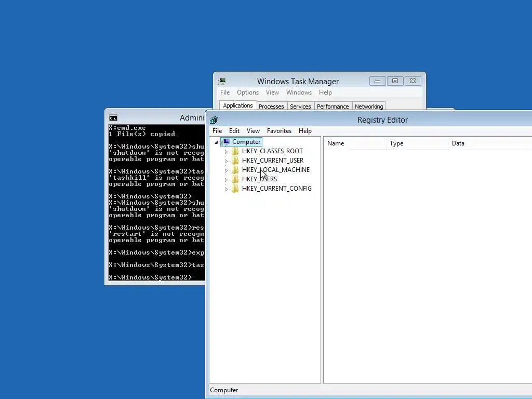Screen dimensions: 532x399
Task: Click the Task Manager title bar icon
Action: 222,81
